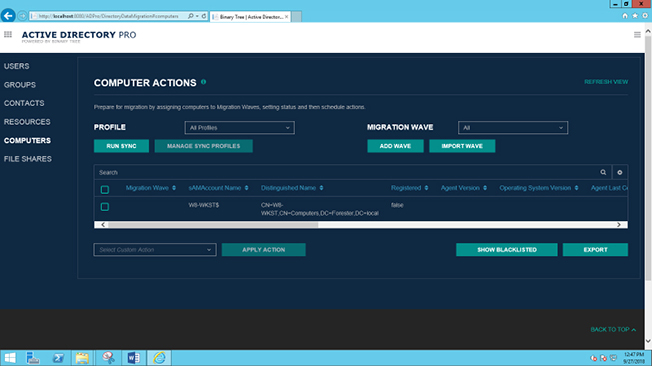Sort by Distinguished Name column arrows
Image resolution: width=652 pixels, height=366 pixels.
[x=321, y=188]
